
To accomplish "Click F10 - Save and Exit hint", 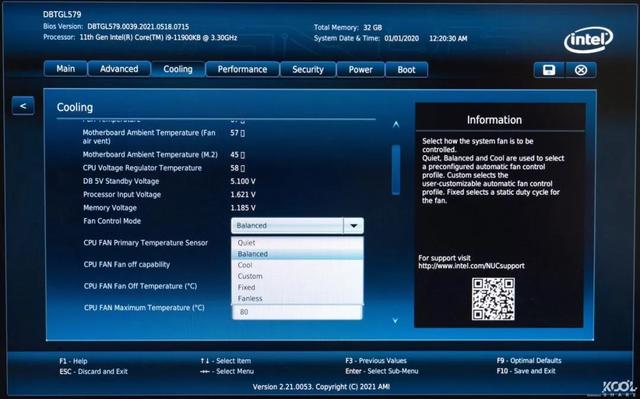I will (526, 371).
